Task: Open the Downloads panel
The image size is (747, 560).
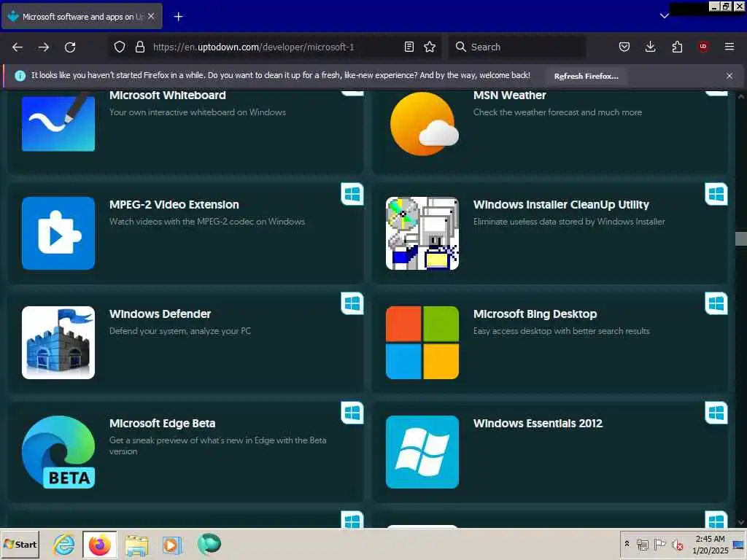Action: (650, 47)
